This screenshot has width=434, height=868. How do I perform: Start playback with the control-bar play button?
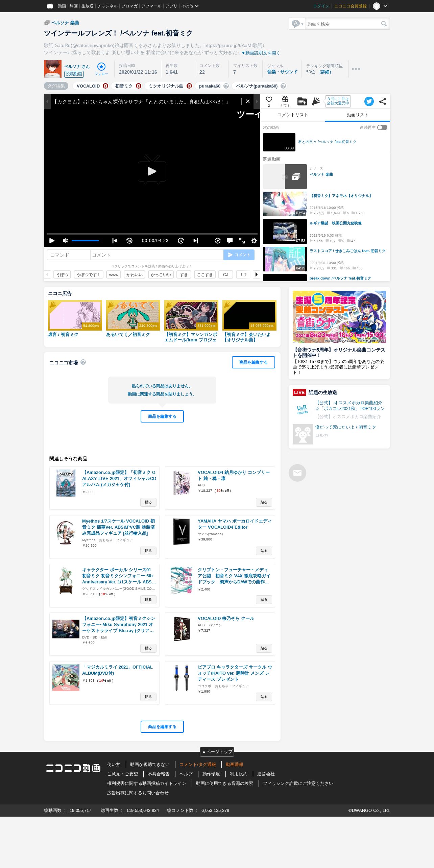tap(52, 241)
